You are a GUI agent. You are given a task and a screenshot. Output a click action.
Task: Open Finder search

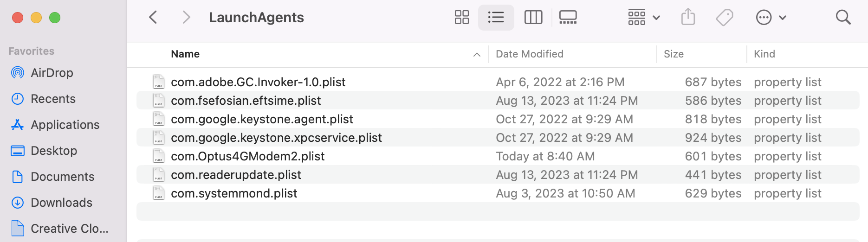[843, 18]
